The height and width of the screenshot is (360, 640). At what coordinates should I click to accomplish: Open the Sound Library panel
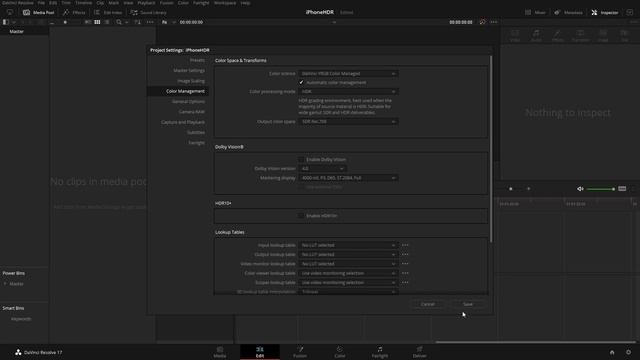(149, 13)
